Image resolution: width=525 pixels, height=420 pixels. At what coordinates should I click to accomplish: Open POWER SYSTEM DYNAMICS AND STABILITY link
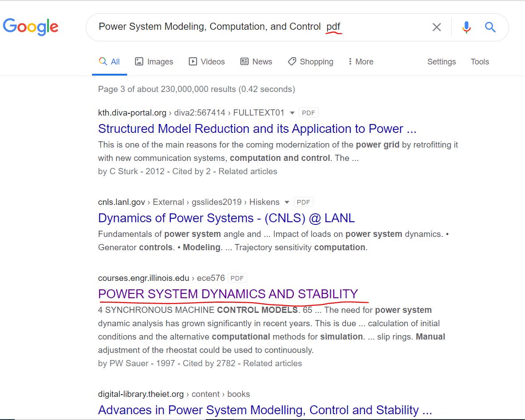coord(228,294)
